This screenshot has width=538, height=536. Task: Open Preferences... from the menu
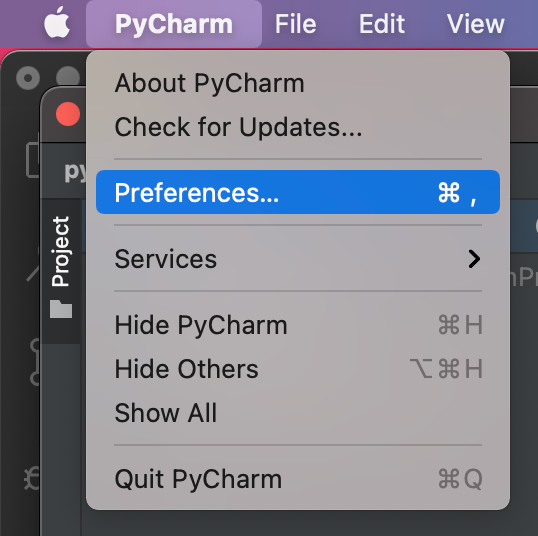coord(298,192)
